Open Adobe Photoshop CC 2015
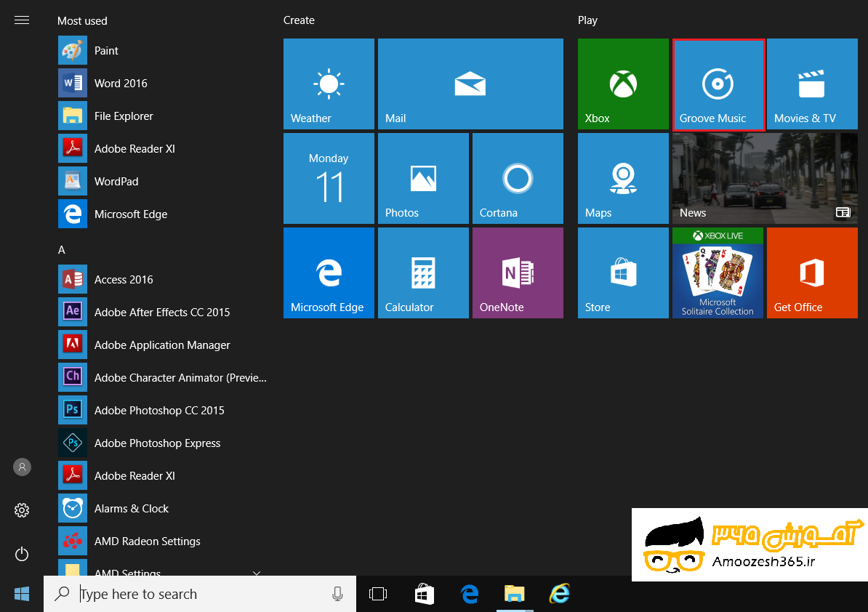868x612 pixels. coord(159,410)
